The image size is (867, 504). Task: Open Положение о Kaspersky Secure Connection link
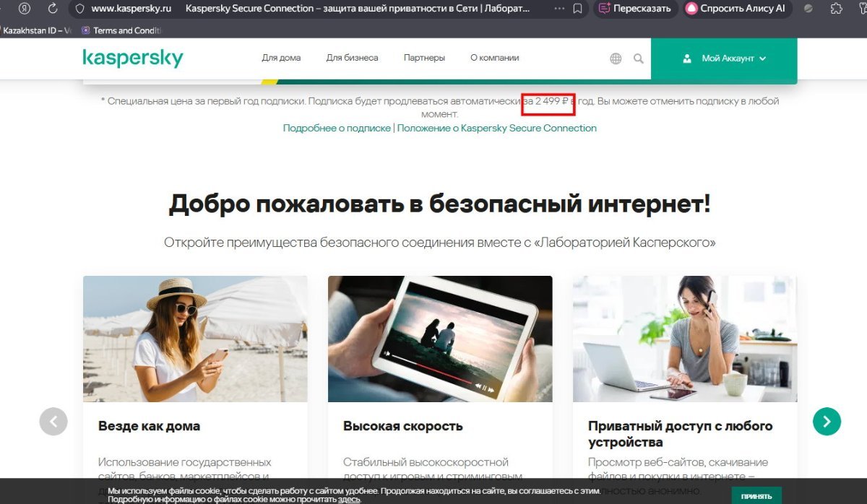coord(497,128)
